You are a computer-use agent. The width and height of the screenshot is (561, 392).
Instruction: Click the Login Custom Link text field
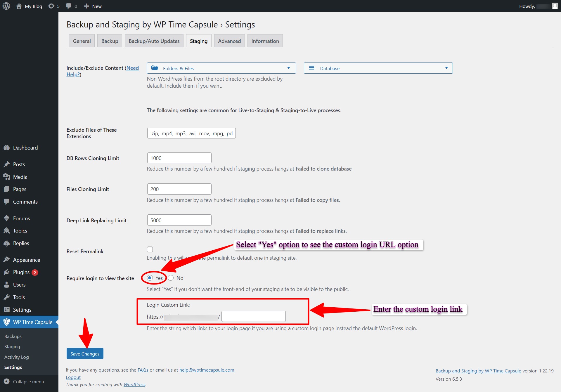click(253, 317)
